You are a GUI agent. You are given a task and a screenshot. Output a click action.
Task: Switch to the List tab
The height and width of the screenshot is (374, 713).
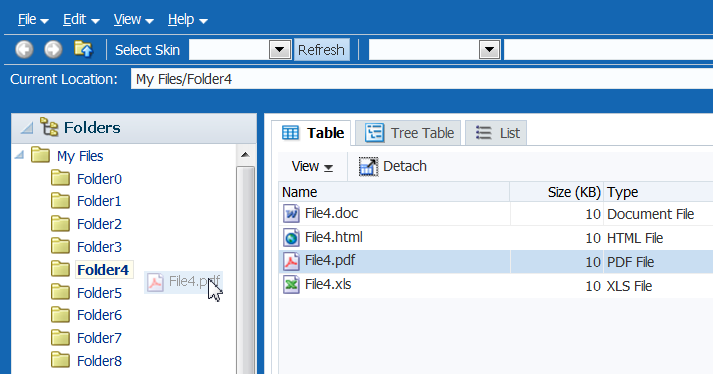pos(496,133)
